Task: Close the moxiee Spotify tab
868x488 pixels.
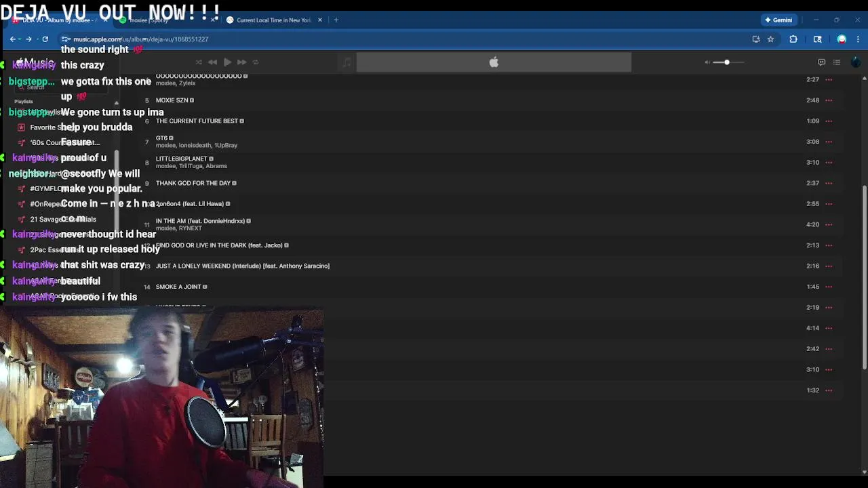Action: pos(213,20)
